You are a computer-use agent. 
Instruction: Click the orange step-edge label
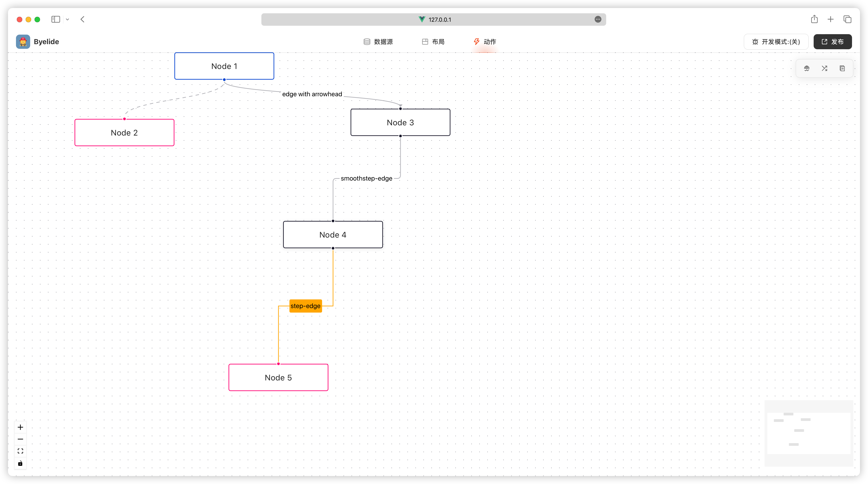(x=305, y=306)
